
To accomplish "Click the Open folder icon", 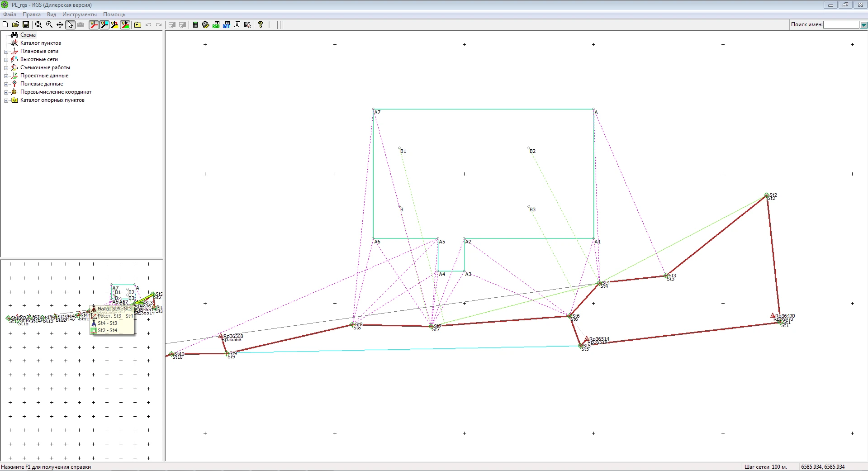I will point(15,25).
